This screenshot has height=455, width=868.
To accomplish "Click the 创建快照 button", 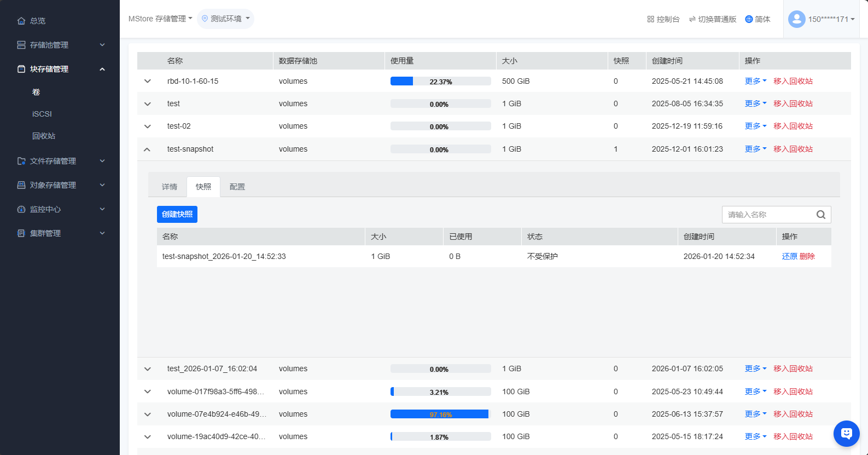I will 177,214.
